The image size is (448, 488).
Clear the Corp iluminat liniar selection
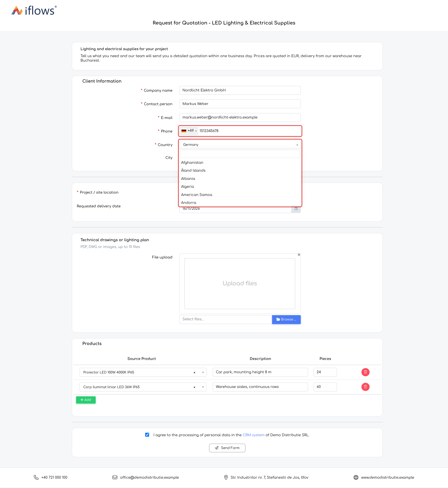[194, 387]
